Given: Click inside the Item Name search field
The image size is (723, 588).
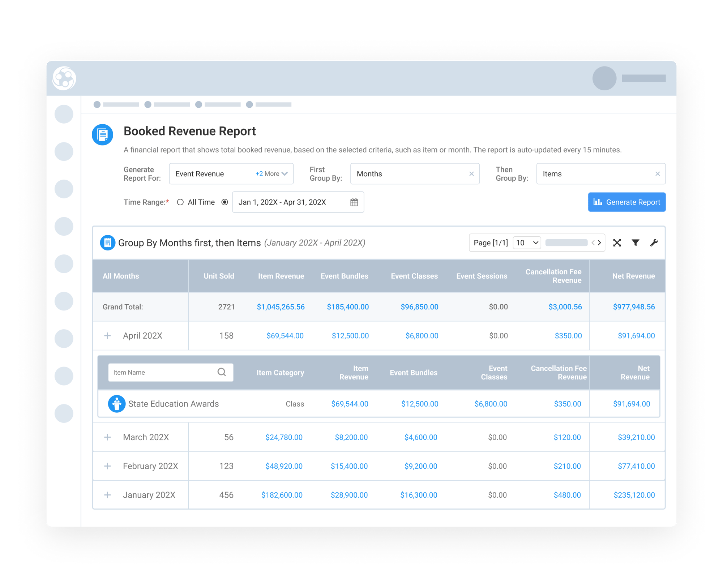Looking at the screenshot, I should point(159,372).
